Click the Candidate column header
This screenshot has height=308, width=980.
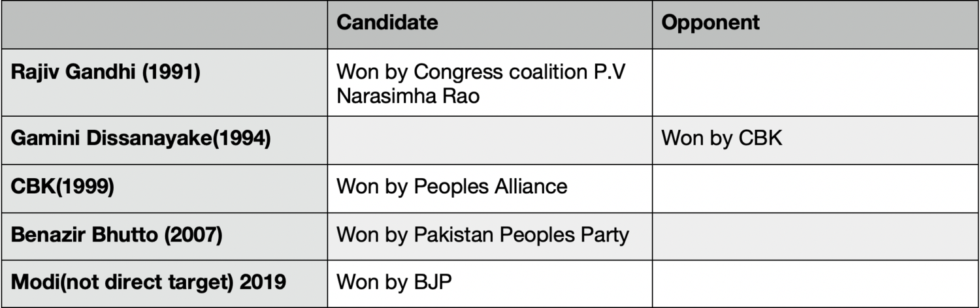pos(387,23)
